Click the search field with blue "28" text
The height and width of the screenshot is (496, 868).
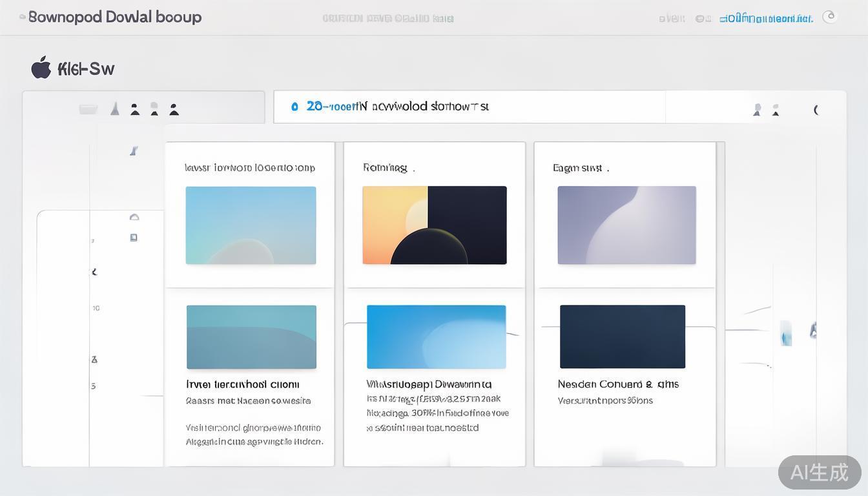[469, 107]
